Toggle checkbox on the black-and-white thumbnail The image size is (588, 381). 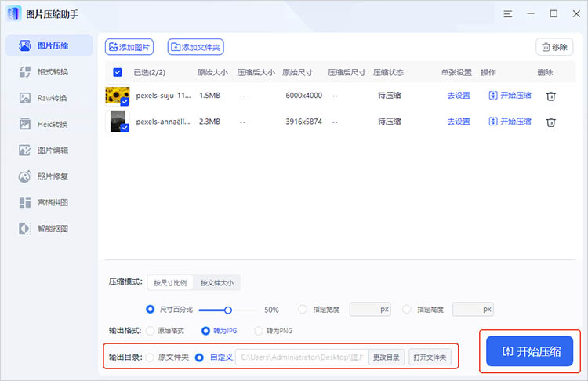point(125,128)
